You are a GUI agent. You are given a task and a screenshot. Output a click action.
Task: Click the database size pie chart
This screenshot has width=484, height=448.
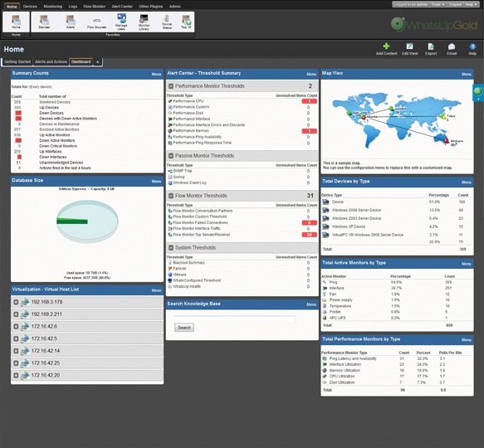click(87, 222)
